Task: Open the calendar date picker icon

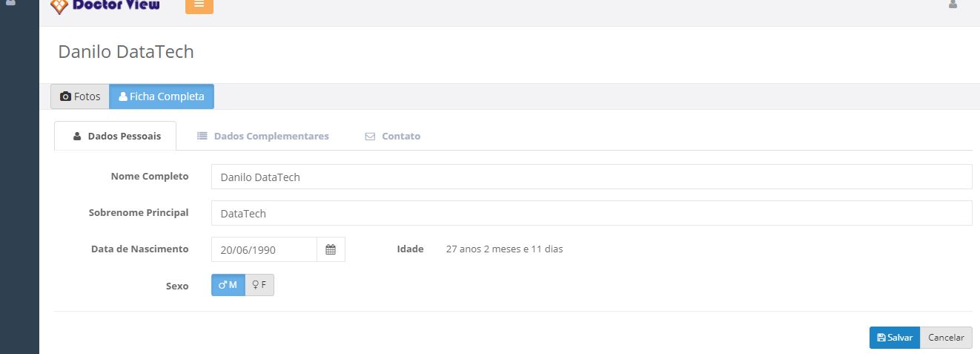Action: pyautogui.click(x=331, y=250)
